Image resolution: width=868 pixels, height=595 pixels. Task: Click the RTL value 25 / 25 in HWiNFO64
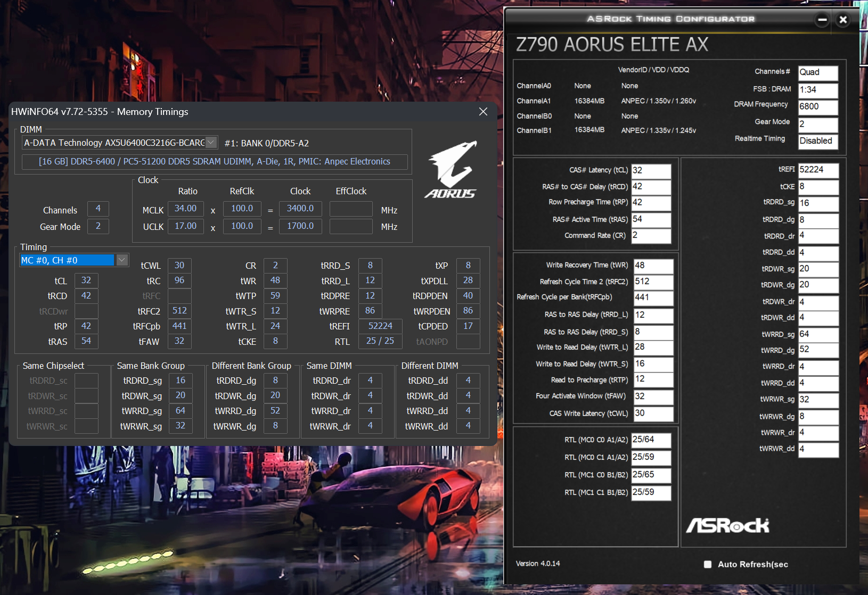(x=380, y=341)
